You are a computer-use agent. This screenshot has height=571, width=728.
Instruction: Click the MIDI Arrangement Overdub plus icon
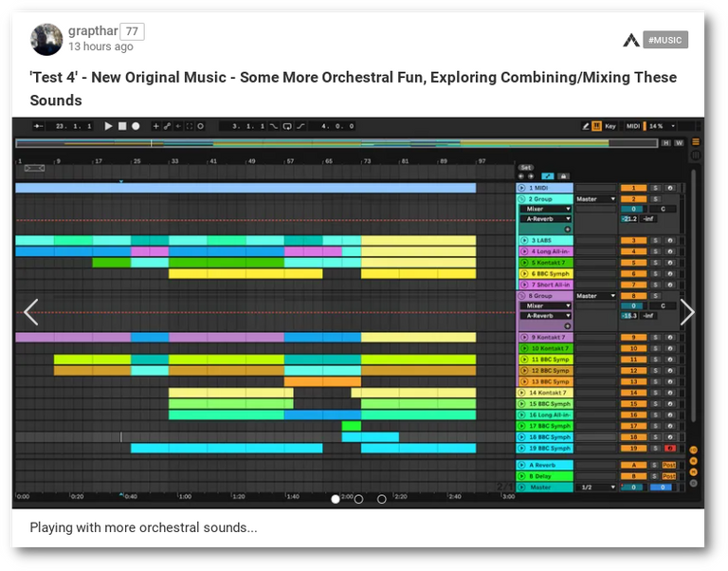[156, 126]
